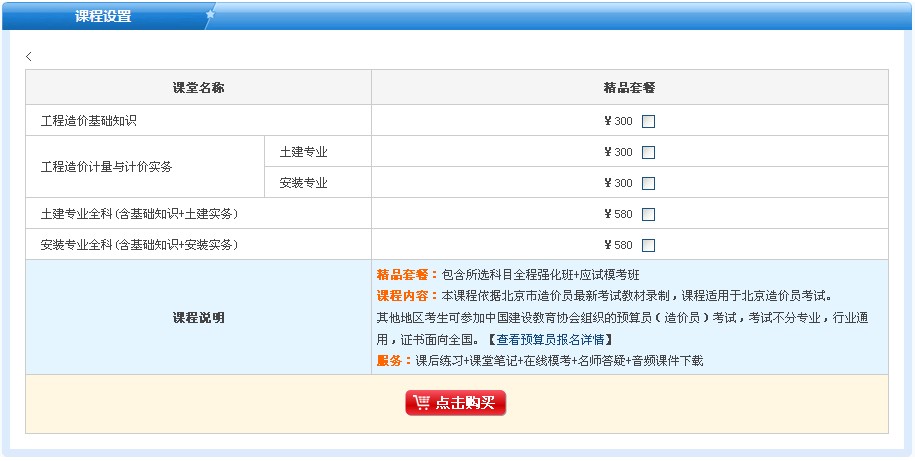Enable the 安装专业 ¥300 checkbox

coord(648,184)
